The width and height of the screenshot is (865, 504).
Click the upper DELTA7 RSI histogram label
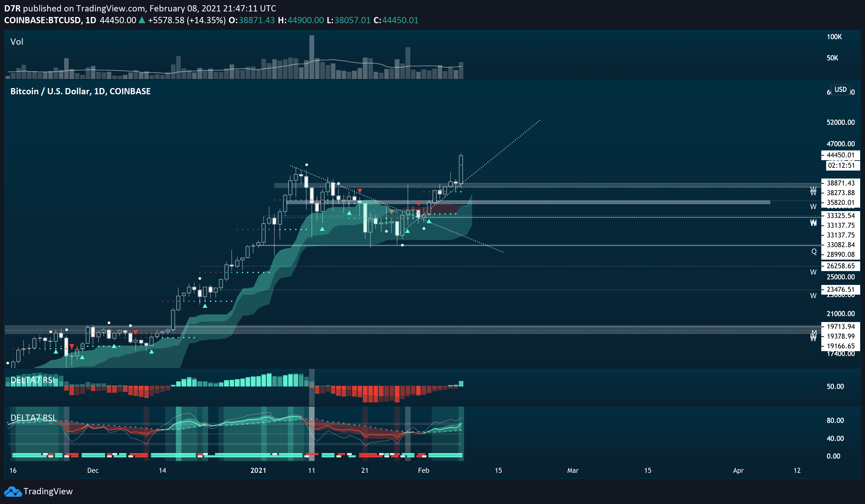point(33,380)
